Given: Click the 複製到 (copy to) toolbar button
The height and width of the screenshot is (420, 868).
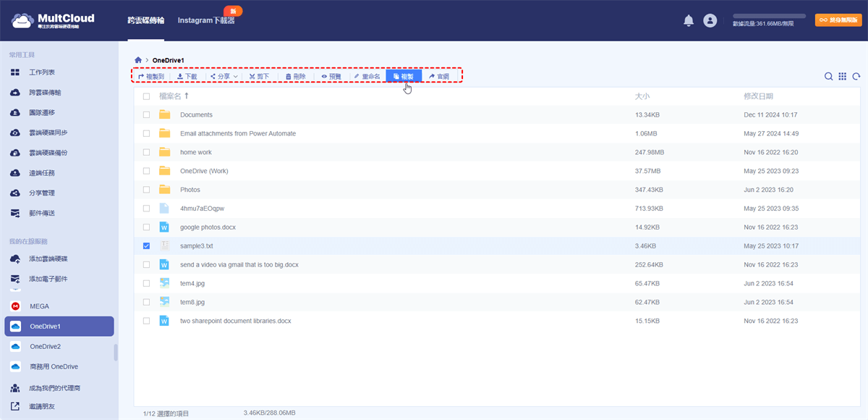Looking at the screenshot, I should pos(150,76).
